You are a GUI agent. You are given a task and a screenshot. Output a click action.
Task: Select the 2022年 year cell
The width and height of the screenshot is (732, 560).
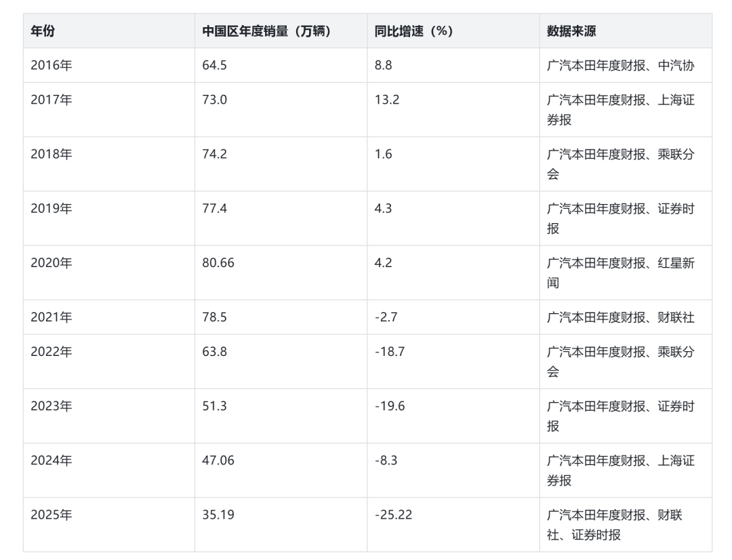tap(51, 352)
